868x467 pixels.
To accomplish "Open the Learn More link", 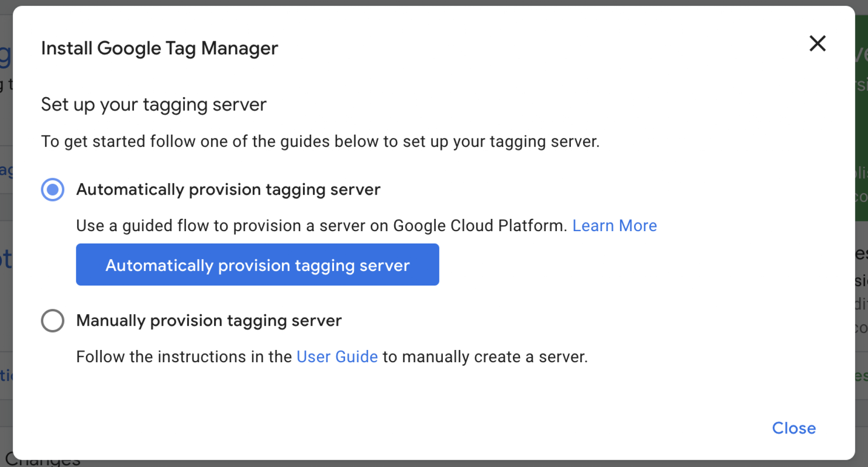I will [614, 226].
